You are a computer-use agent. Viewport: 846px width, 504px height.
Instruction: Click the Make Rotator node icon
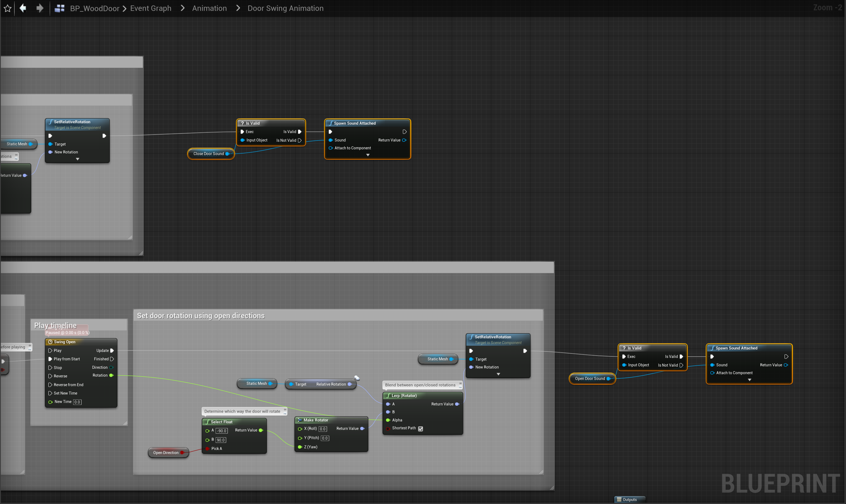point(300,420)
